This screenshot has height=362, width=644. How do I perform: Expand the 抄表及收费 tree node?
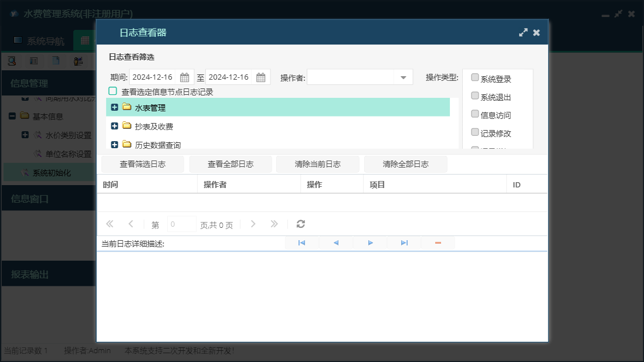coord(114,126)
